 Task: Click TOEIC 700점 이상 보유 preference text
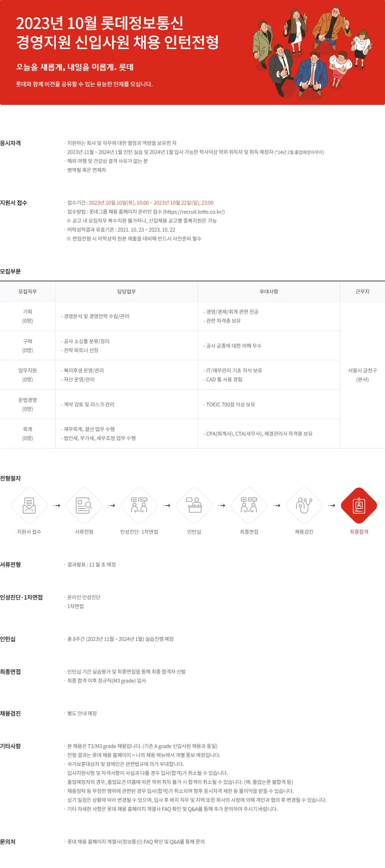tap(229, 404)
